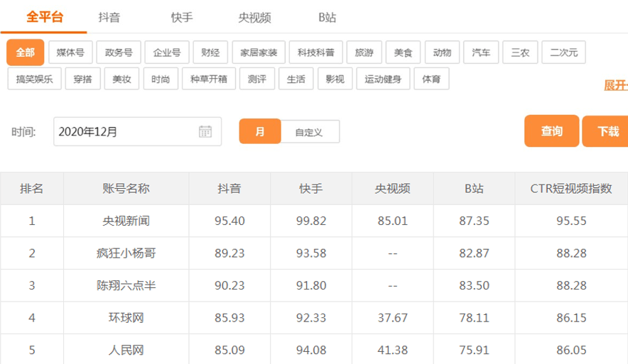The image size is (628, 364).
Task: Click the 95.55 CTR index value
Action: [x=572, y=221]
